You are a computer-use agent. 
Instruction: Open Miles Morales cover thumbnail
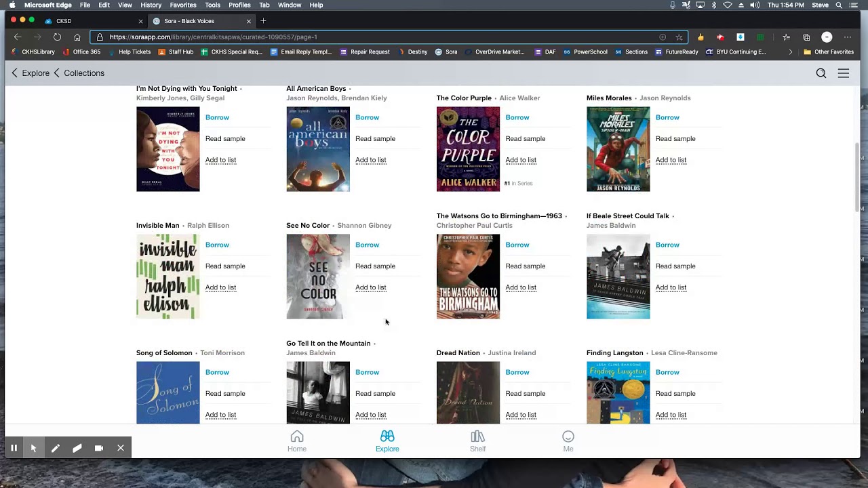pos(618,149)
